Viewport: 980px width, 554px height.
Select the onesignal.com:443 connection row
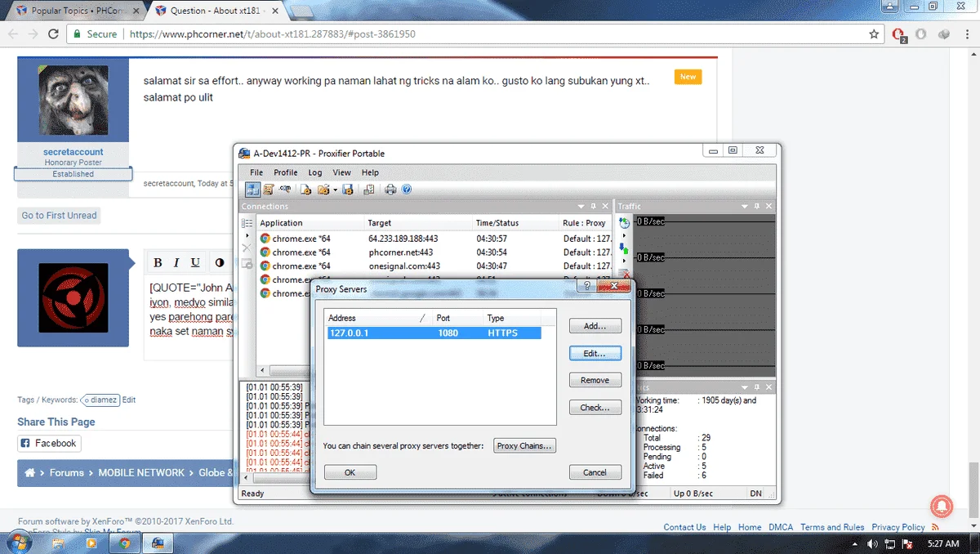(435, 266)
